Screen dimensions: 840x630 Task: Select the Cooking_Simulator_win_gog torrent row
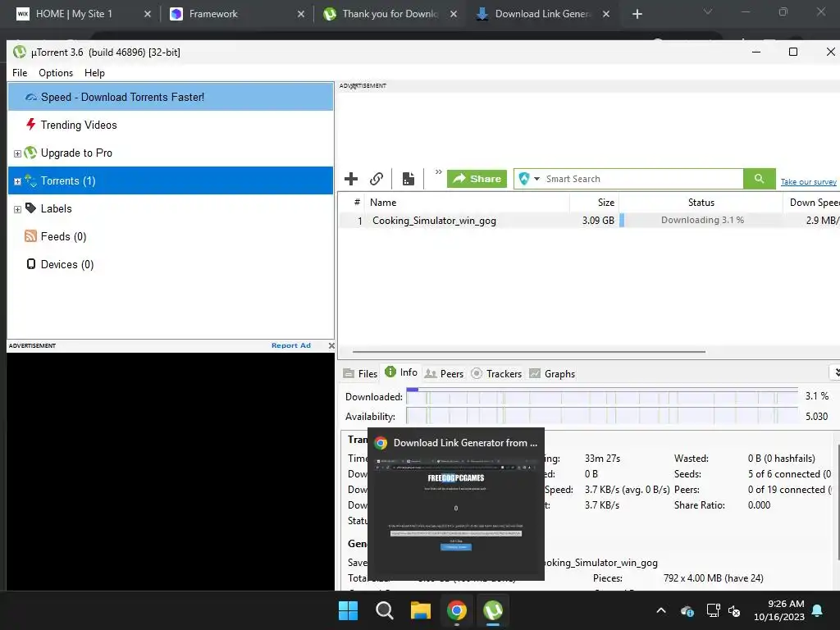click(x=589, y=220)
